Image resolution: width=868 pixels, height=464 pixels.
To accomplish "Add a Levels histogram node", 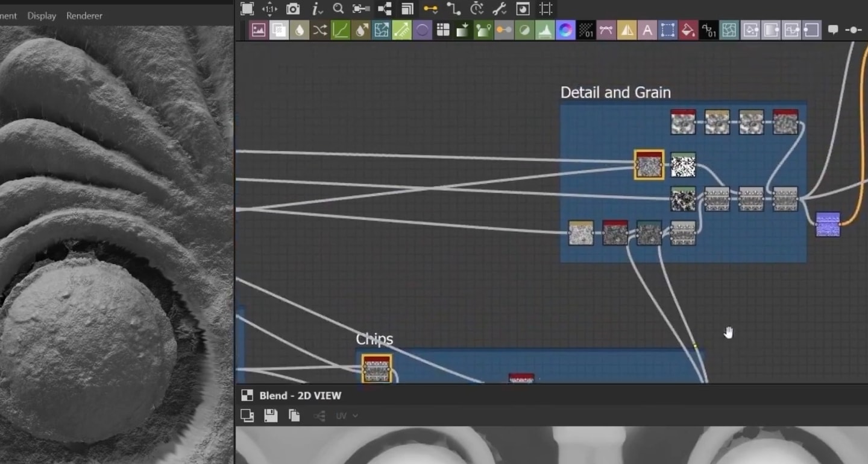I will (x=545, y=30).
